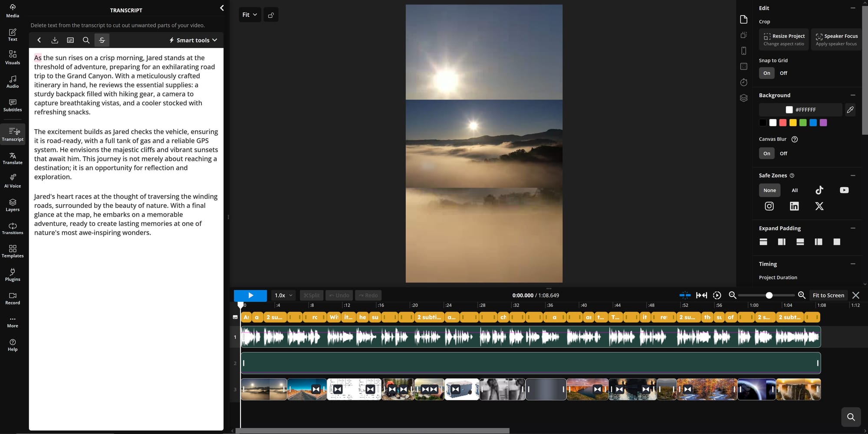The width and height of the screenshot is (868, 434).
Task: Turn Snap to Grid off
Action: click(x=783, y=73)
